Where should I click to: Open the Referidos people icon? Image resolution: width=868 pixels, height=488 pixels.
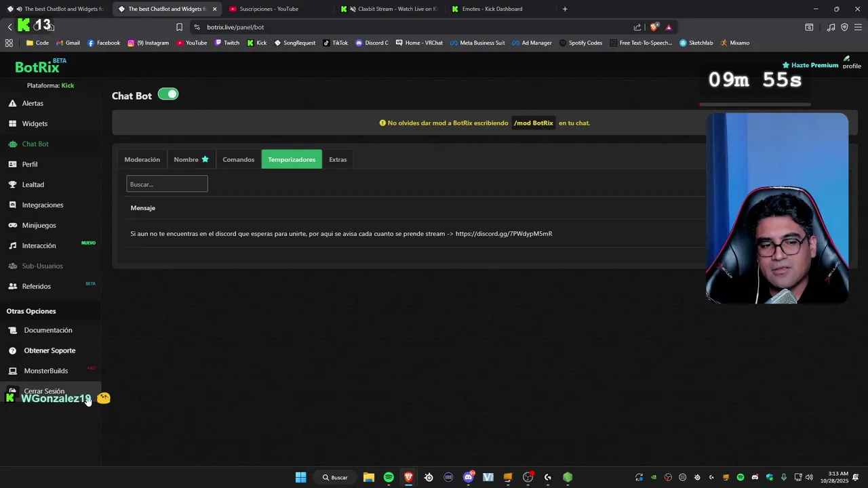pos(12,287)
